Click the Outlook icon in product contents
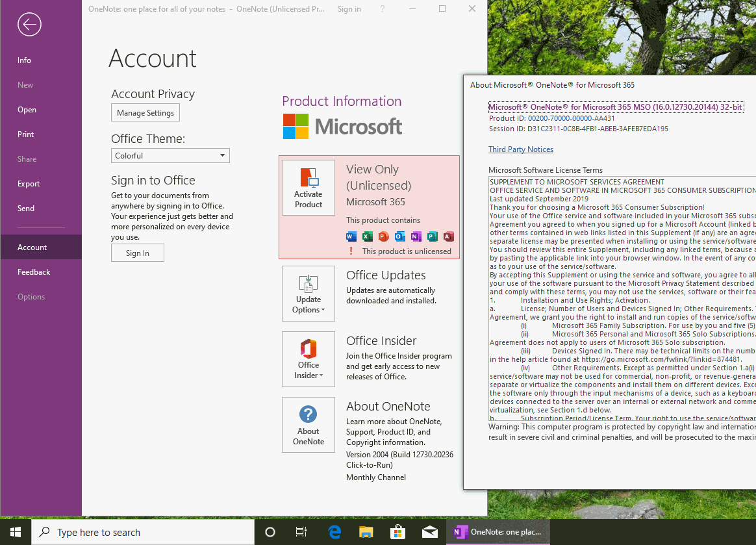Image resolution: width=756 pixels, height=545 pixels. click(x=399, y=236)
